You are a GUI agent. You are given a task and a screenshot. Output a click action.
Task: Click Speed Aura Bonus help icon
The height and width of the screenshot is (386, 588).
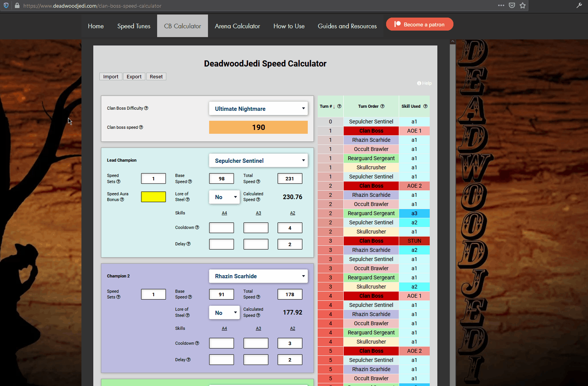coord(122,199)
